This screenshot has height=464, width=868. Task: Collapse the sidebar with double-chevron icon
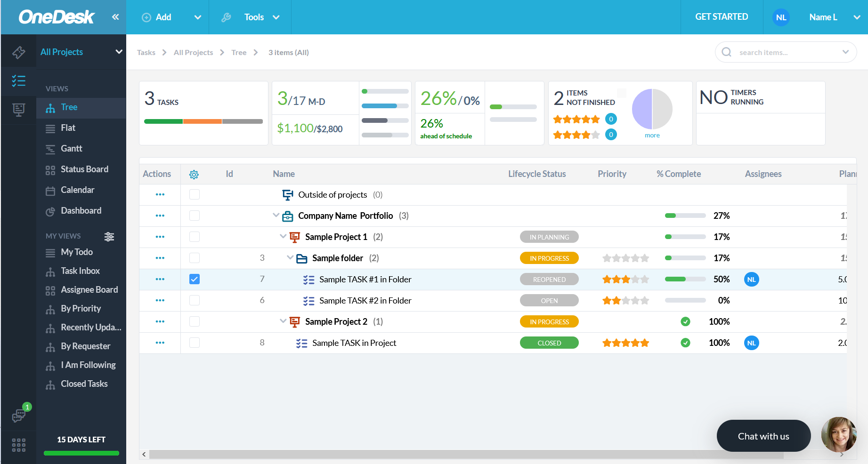click(115, 17)
